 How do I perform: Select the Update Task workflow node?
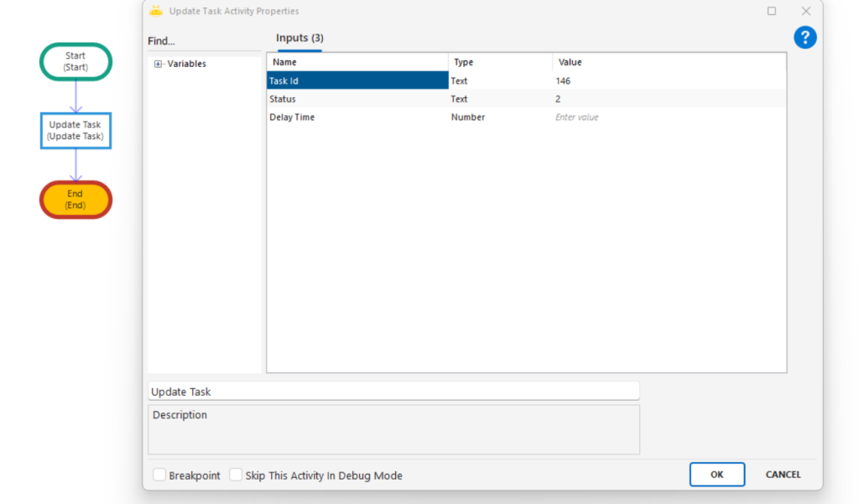pyautogui.click(x=75, y=130)
